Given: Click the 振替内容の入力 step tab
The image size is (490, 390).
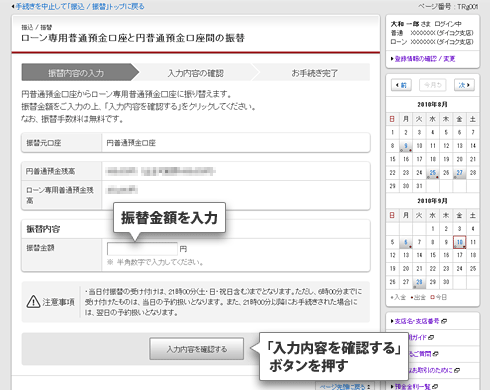Looking at the screenshot, I should [x=76, y=73].
